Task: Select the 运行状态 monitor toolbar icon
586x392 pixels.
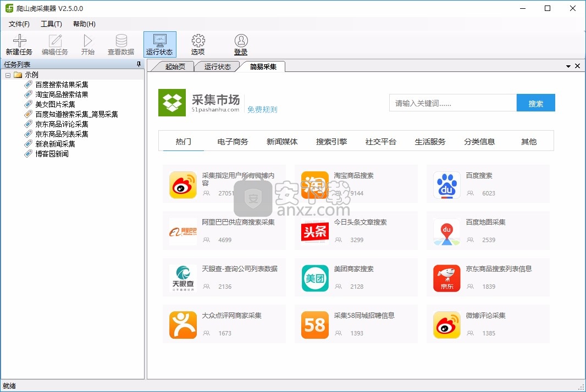Action: pyautogui.click(x=160, y=40)
